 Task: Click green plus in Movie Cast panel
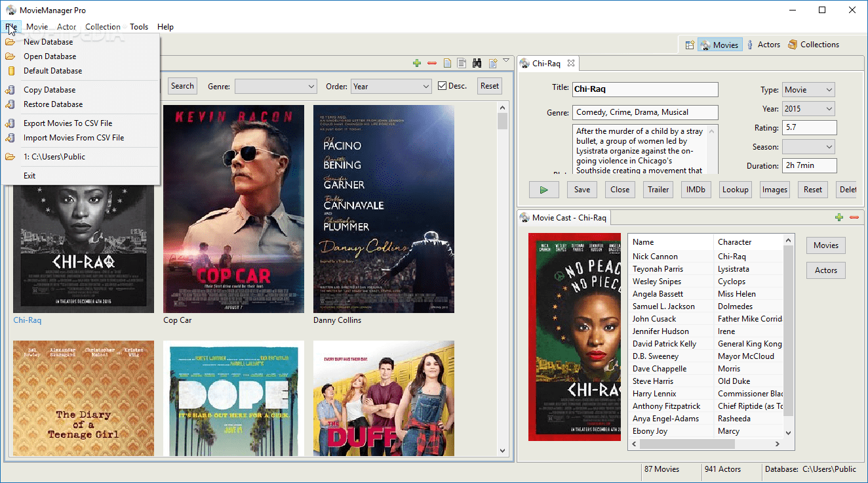tap(839, 217)
